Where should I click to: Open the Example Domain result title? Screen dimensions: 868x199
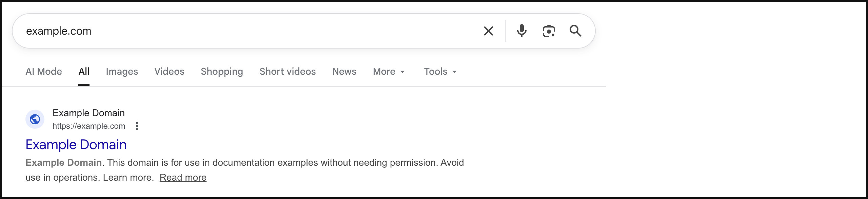(76, 145)
